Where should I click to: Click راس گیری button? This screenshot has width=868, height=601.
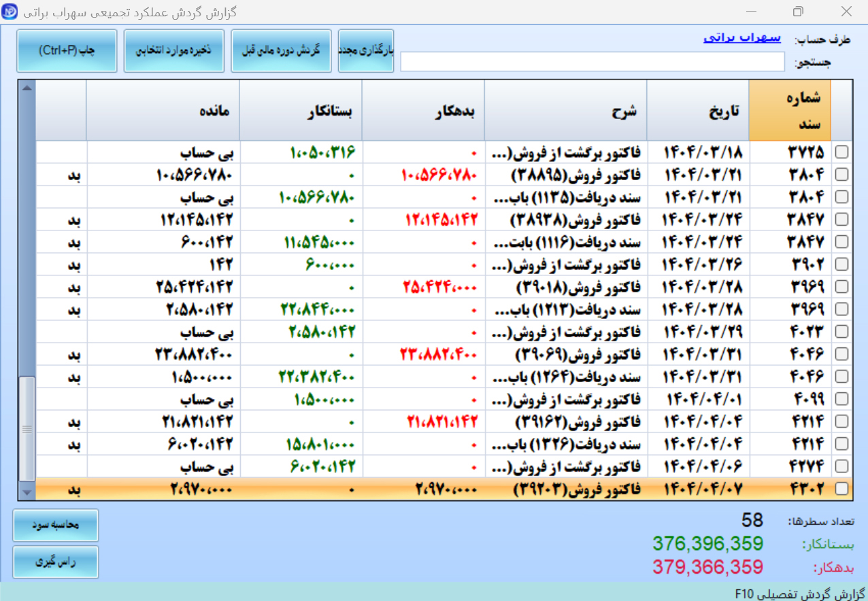tap(56, 562)
